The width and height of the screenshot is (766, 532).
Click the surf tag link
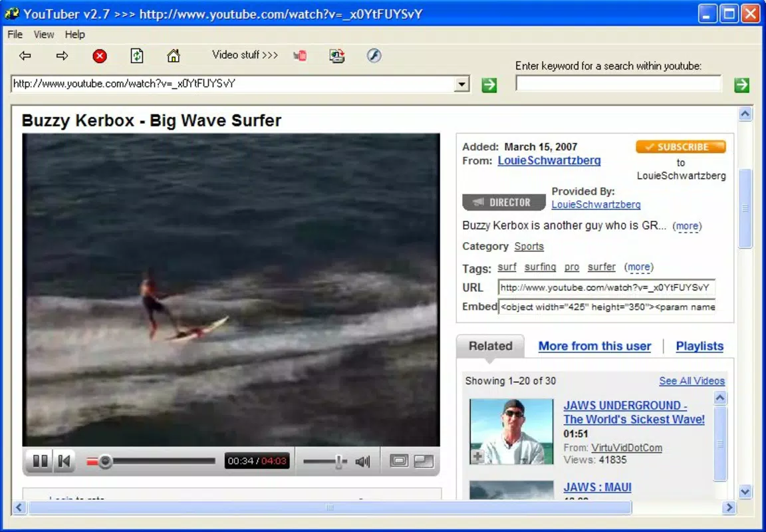coord(507,267)
